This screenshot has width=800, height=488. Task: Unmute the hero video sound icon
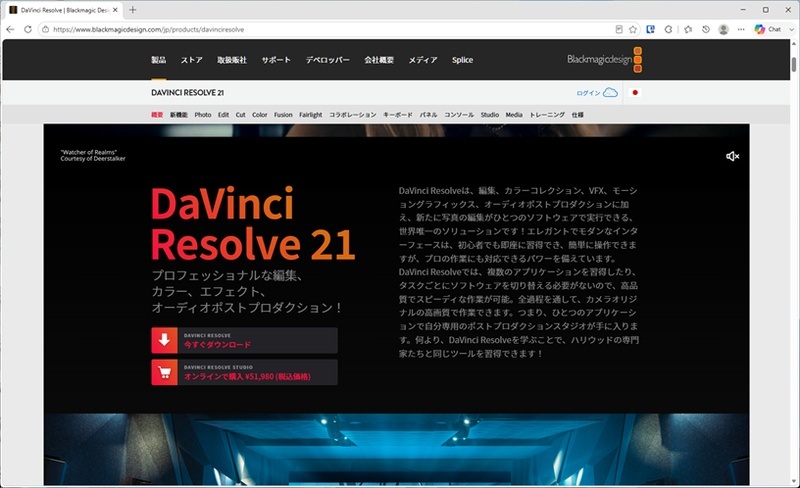732,156
